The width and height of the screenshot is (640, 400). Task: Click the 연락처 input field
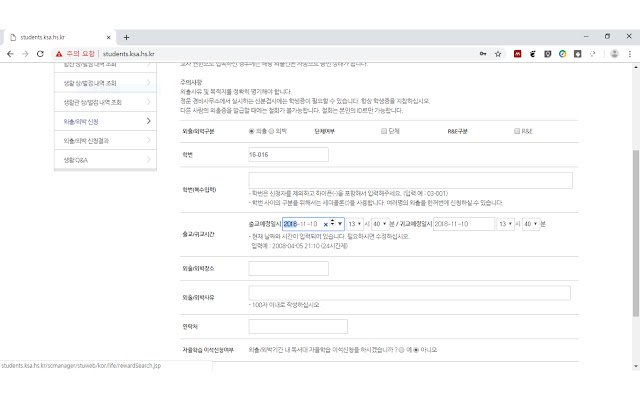coord(298,327)
